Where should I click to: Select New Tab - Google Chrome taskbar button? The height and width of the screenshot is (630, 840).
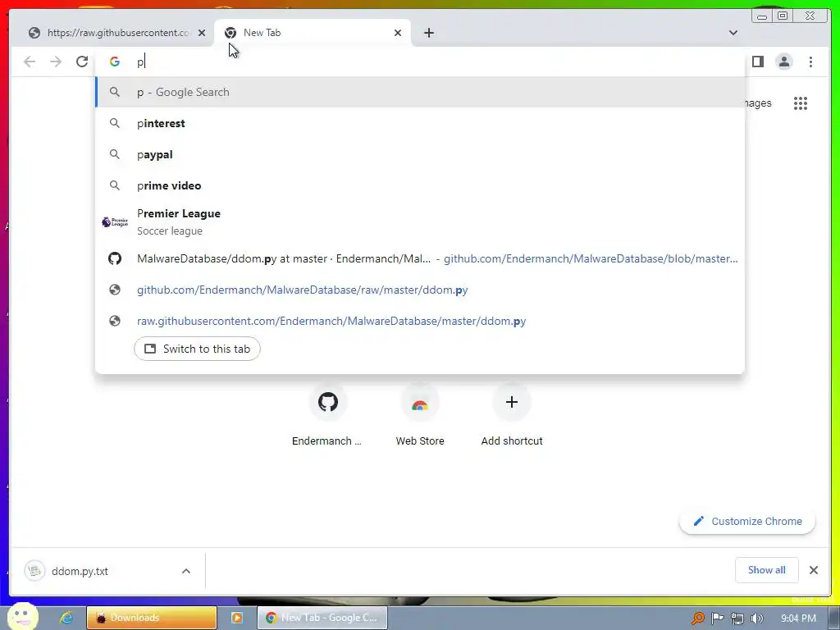pyautogui.click(x=322, y=618)
